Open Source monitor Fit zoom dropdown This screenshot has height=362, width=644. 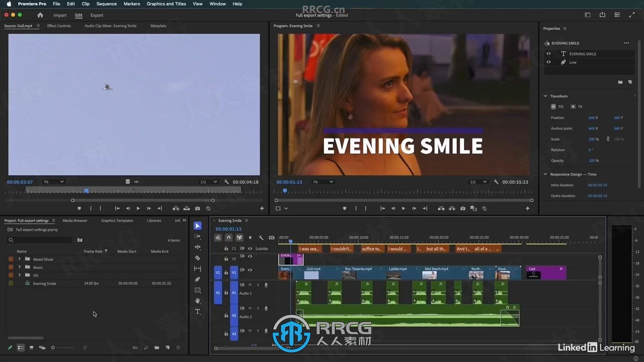(x=54, y=182)
